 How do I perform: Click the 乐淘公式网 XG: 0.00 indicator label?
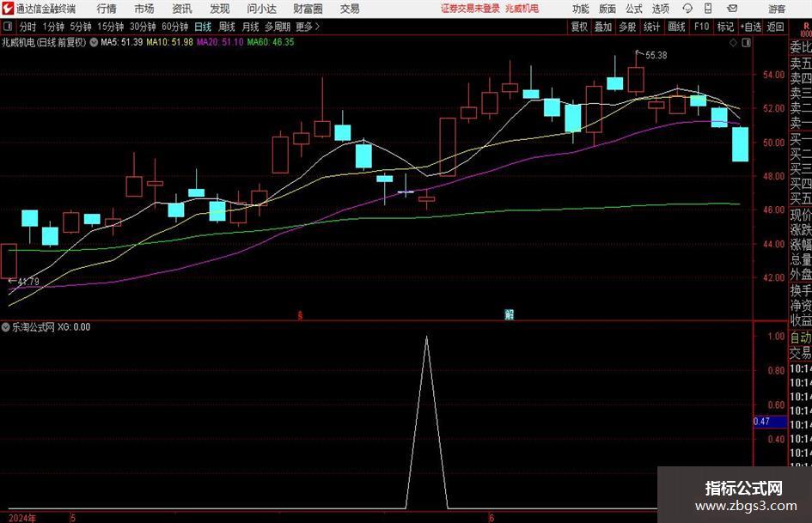pyautogui.click(x=51, y=326)
